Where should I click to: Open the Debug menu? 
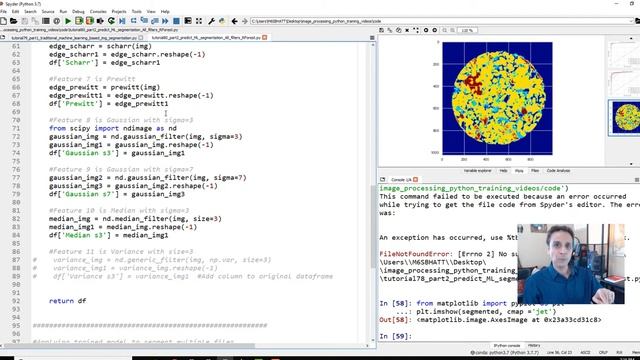click(x=78, y=11)
